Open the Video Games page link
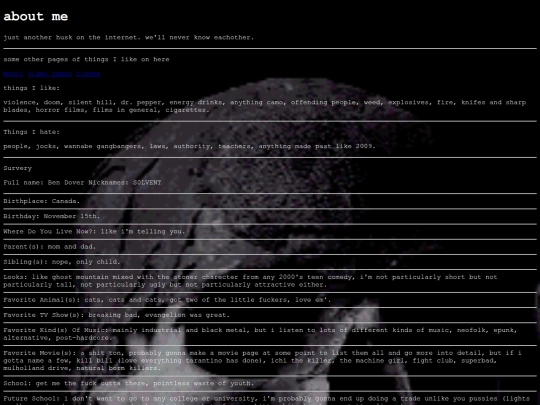 (x=50, y=74)
